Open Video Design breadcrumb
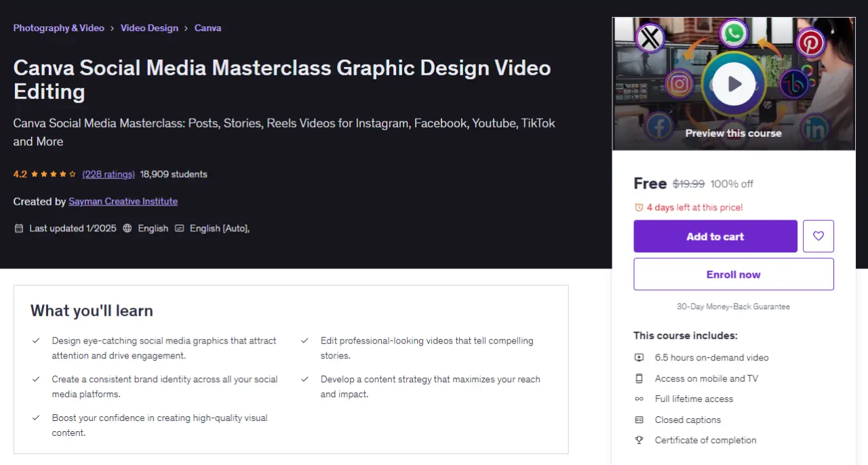 (149, 28)
